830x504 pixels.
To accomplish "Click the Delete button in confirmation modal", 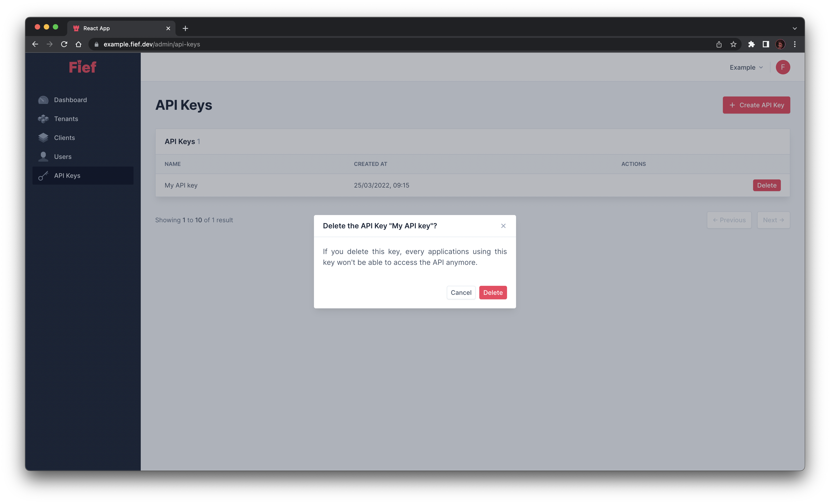I will coord(493,292).
